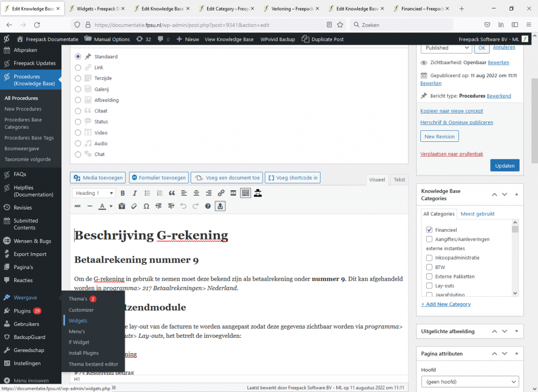Screen dimensions: 538x392
Task: Open the Heading 1 format dropdown
Action: click(x=94, y=193)
